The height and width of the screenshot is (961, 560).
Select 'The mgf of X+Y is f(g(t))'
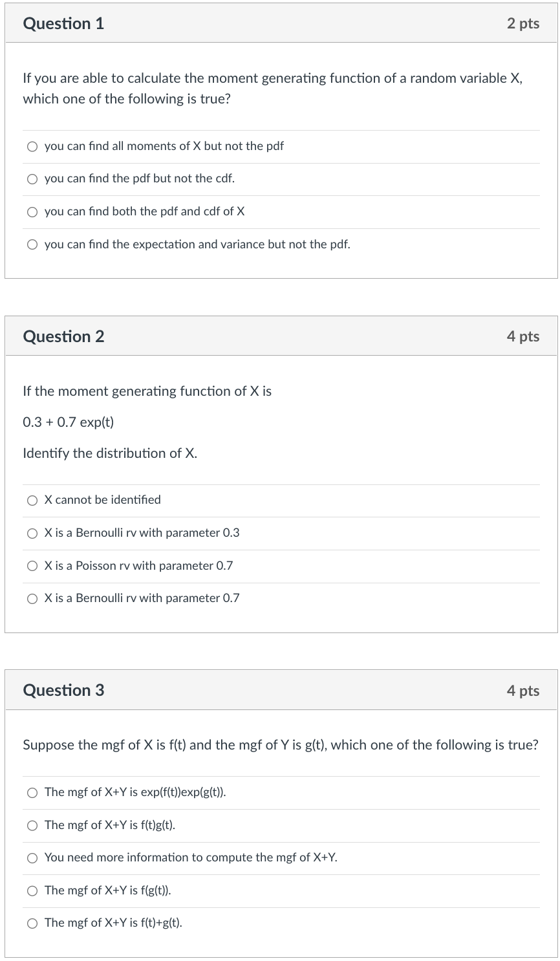[x=32, y=891]
